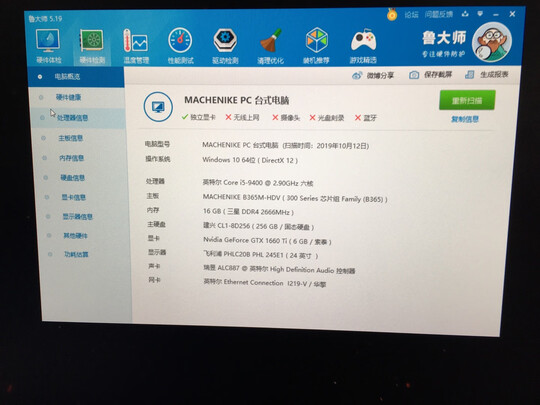Click the Ethernet Connection I219-V value
The height and width of the screenshot is (405, 540).
pos(264,283)
